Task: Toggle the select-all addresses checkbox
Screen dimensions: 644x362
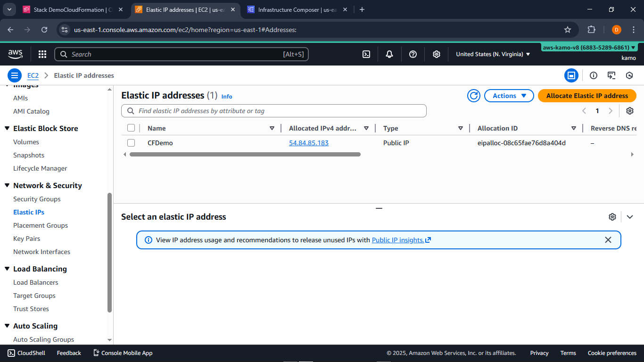Action: (131, 128)
